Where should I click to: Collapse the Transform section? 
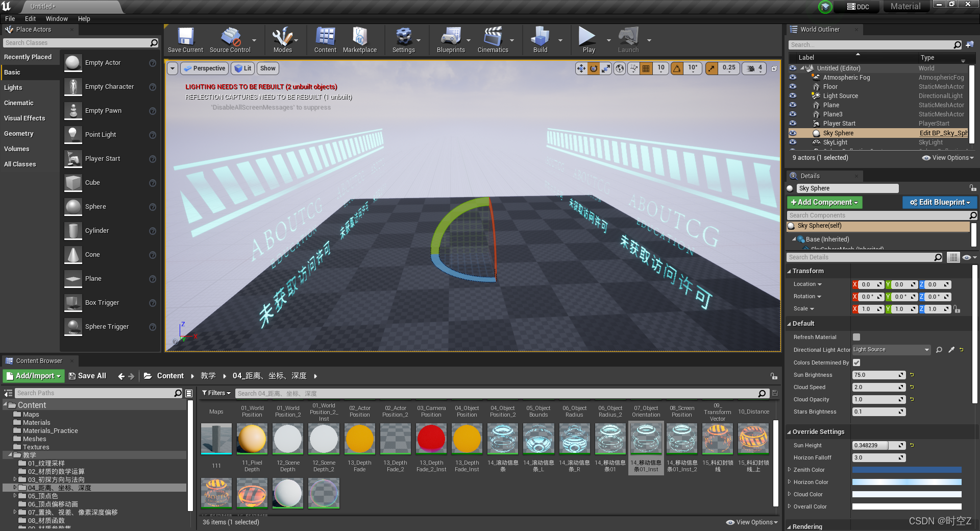(789, 271)
